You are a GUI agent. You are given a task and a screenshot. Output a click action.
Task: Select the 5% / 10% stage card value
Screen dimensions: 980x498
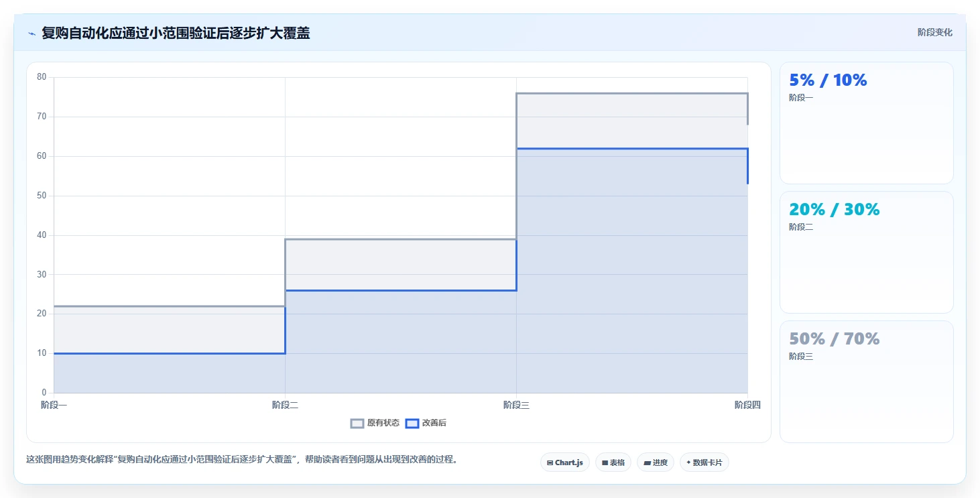pos(828,80)
